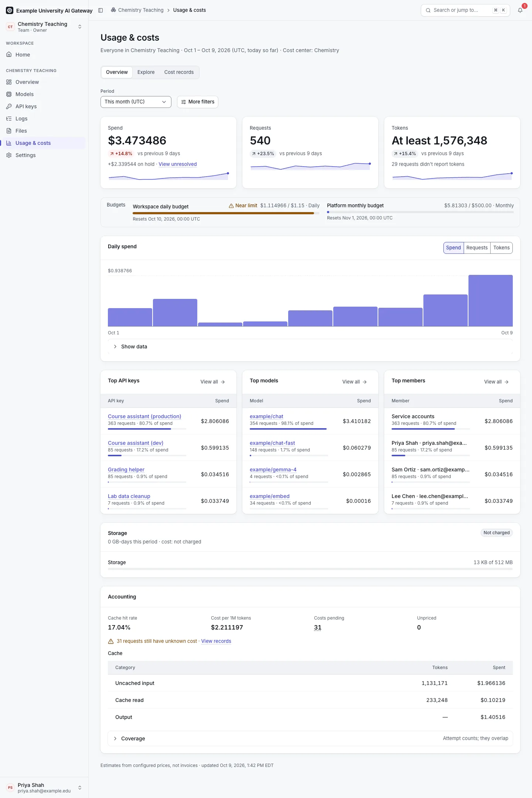Click the More filters button
The height and width of the screenshot is (798, 532).
pos(198,102)
